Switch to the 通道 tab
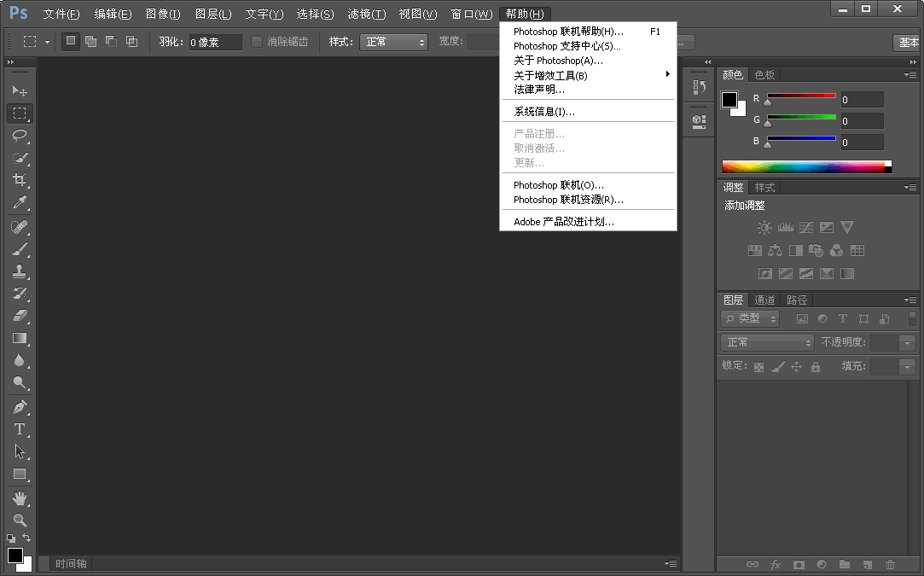The image size is (924, 576). coord(765,300)
